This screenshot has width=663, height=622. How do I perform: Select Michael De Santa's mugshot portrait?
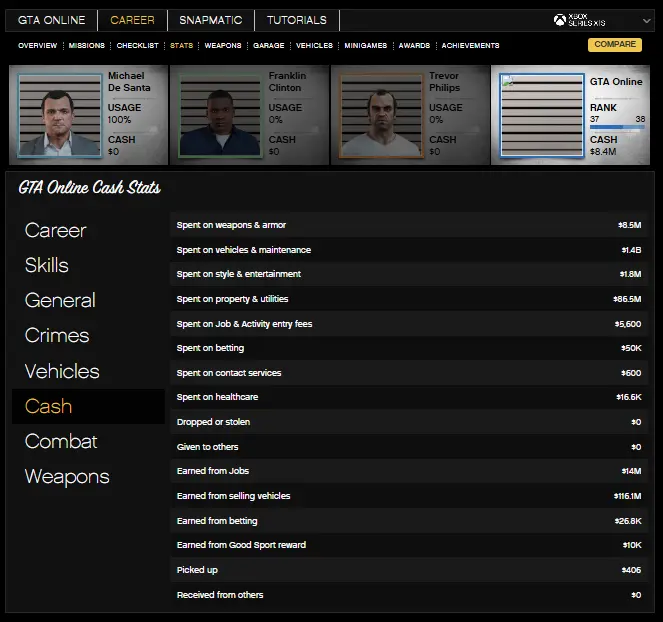[58, 115]
